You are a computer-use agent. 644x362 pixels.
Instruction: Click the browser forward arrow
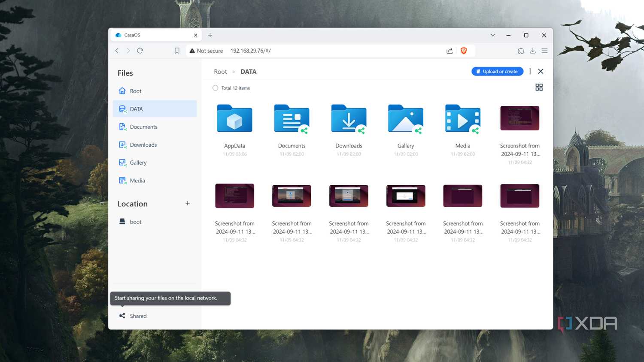[128, 51]
